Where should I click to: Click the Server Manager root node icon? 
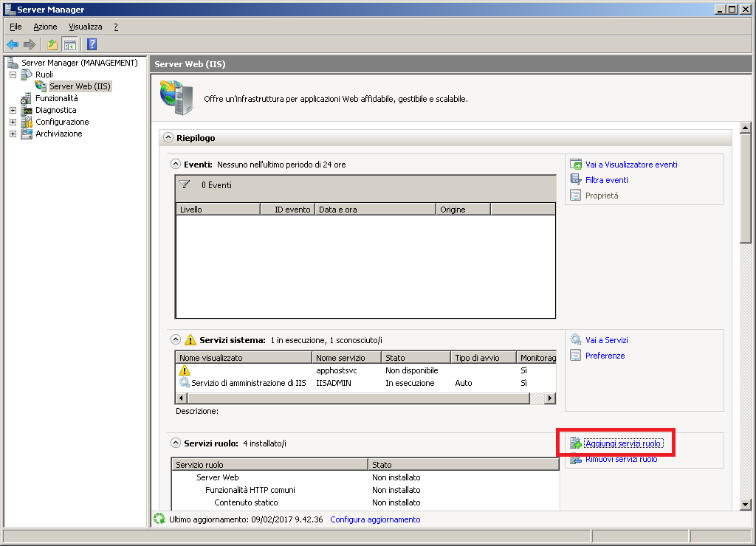coord(13,63)
